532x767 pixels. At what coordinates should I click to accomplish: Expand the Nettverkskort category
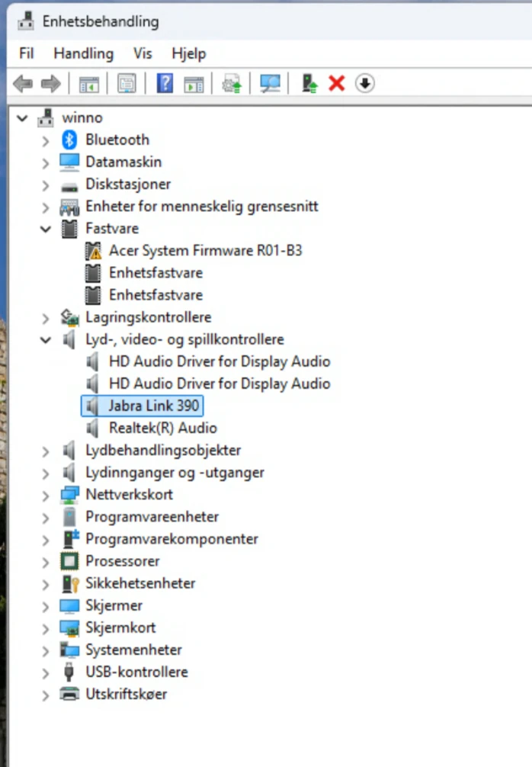click(46, 496)
